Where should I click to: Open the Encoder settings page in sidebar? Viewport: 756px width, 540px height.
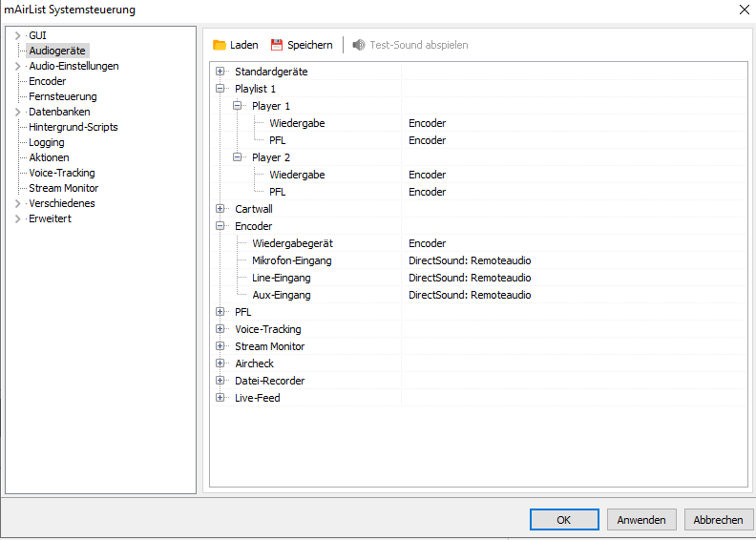[47, 81]
